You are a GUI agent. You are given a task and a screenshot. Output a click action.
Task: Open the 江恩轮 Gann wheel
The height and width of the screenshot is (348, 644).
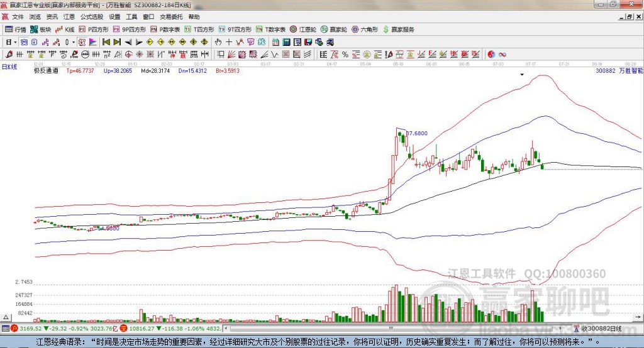[303, 30]
